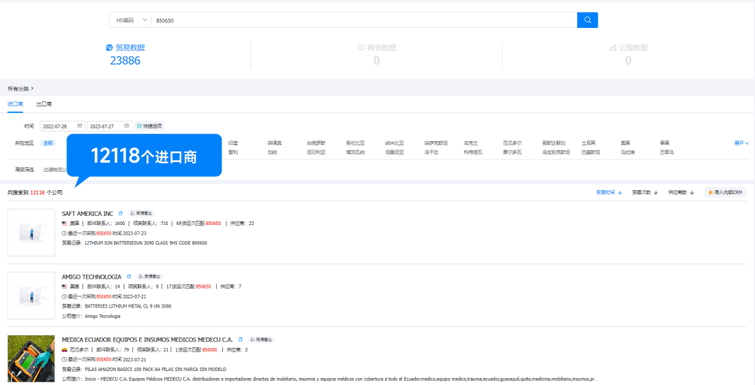This screenshot has height=385, width=755.
Task: Click the trade data icon above 23886
Action: coord(109,48)
